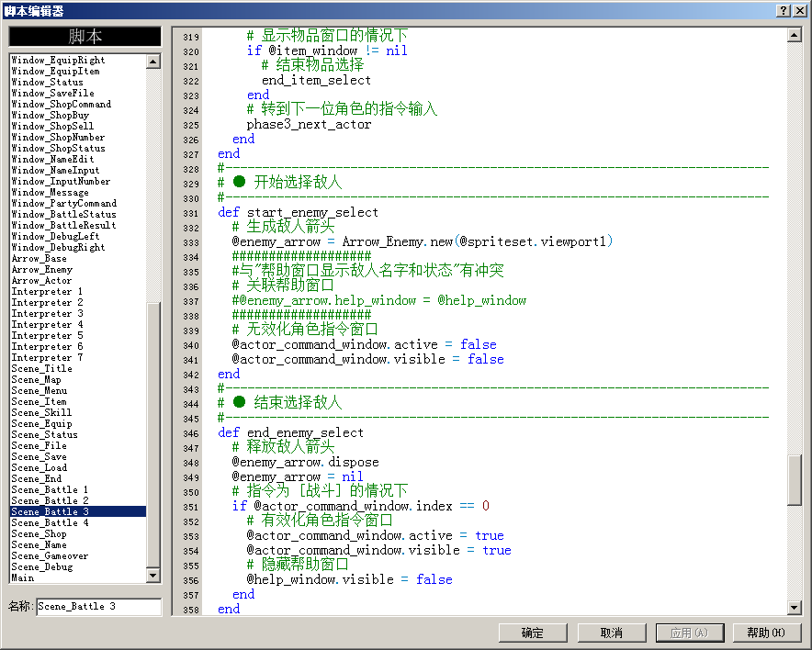Close the script editor window
This screenshot has width=812, height=650.
pyautogui.click(x=799, y=10)
